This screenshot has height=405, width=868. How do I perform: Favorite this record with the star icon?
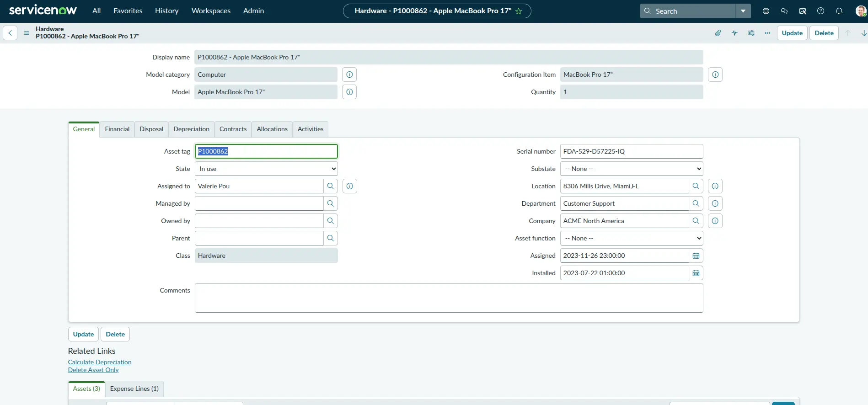coord(519,11)
